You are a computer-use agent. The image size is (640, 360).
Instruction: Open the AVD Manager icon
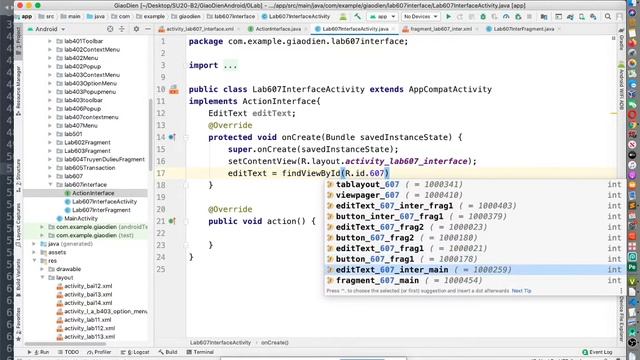(x=582, y=17)
